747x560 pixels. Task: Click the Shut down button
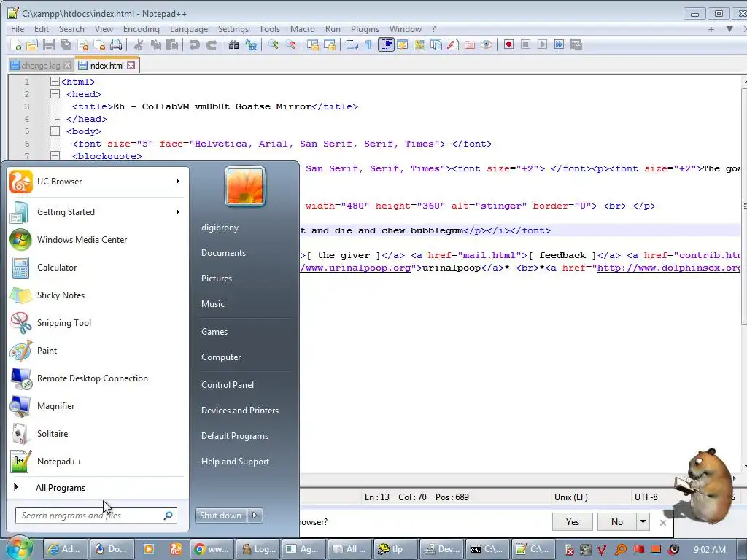click(222, 516)
